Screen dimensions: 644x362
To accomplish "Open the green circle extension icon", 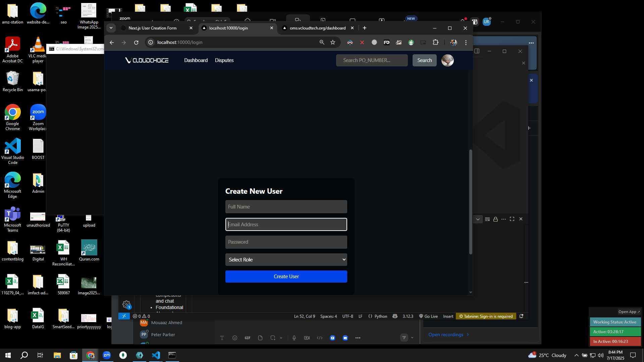I will click(411, 43).
